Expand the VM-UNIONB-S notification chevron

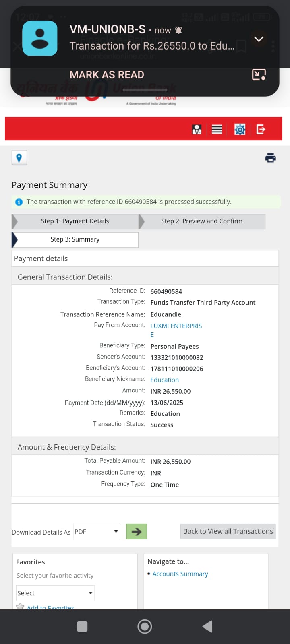click(259, 39)
